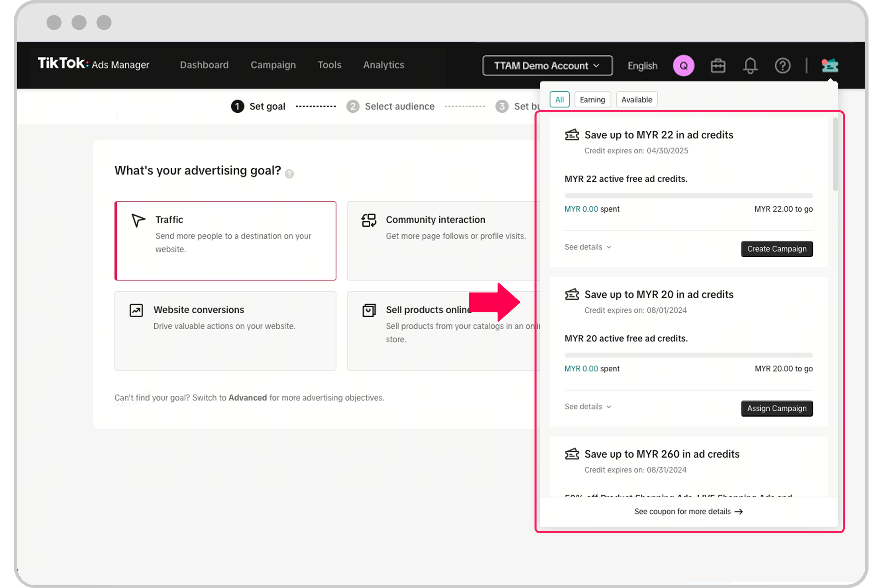Toggle to the Available coupons tab
882x588 pixels.
pyautogui.click(x=636, y=99)
